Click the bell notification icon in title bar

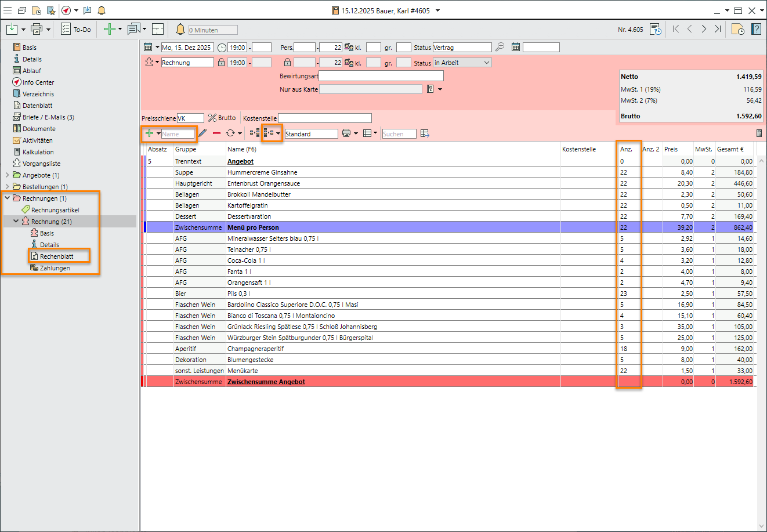pos(102,10)
